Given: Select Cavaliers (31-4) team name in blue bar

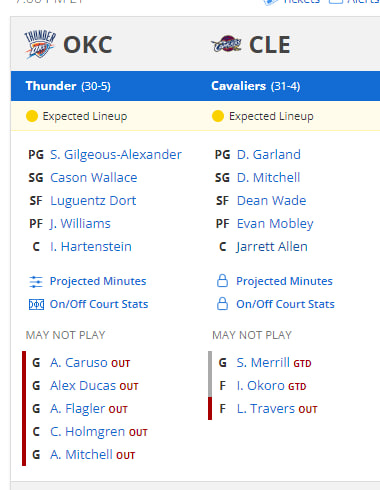Looking at the screenshot, I should (256, 86).
